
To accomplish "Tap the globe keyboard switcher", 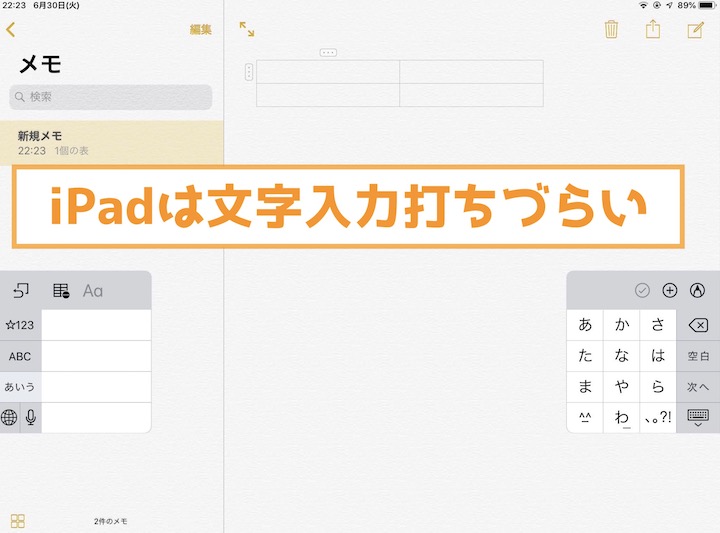I will pyautogui.click(x=9, y=417).
